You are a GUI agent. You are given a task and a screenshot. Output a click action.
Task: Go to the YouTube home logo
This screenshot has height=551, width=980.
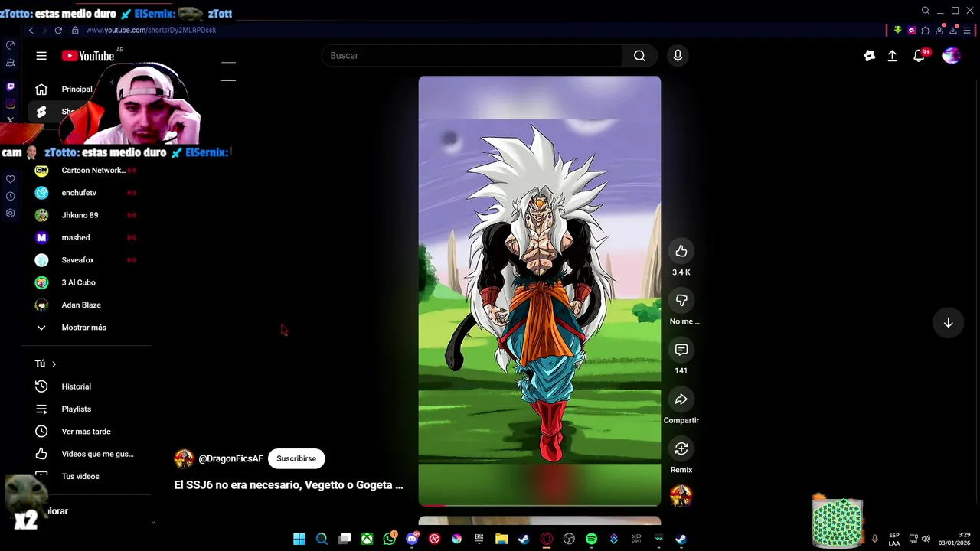[x=88, y=56]
